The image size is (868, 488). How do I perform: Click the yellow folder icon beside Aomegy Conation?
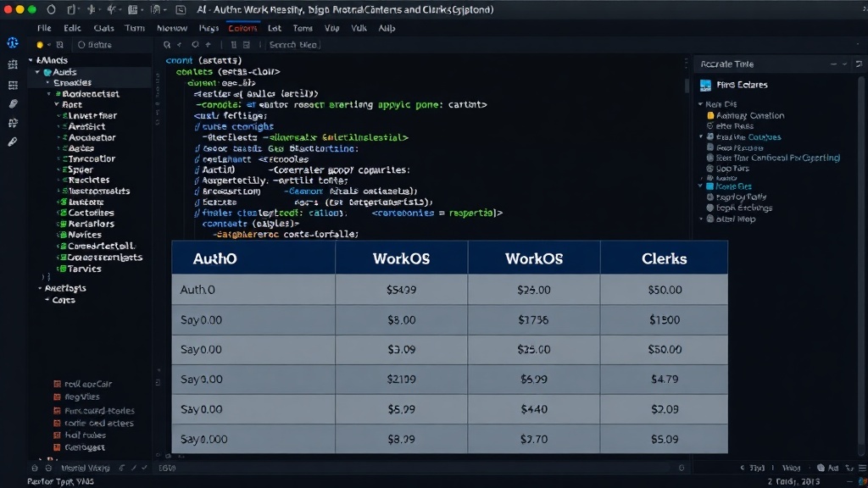[710, 115]
